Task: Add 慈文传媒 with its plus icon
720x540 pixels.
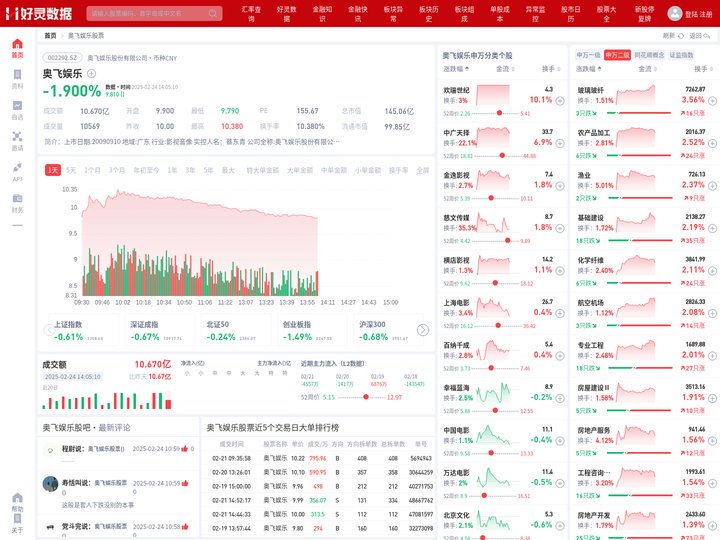Action: coord(560,228)
